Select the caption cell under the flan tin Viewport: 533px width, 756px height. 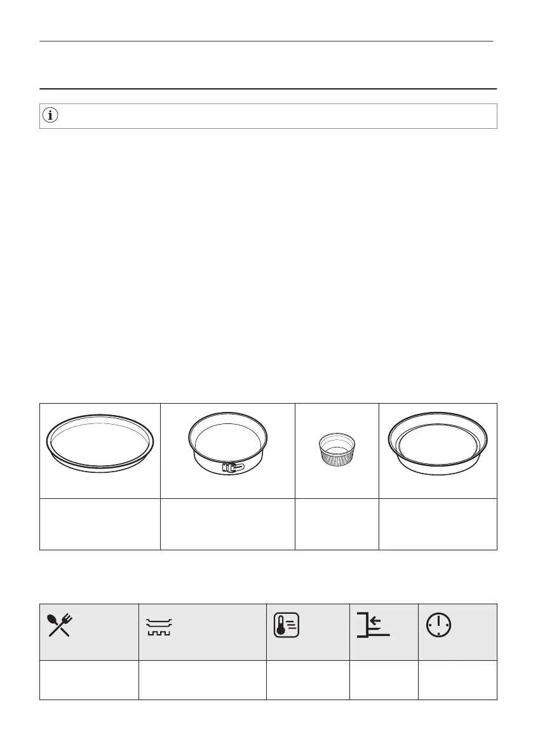pyautogui.click(x=438, y=524)
